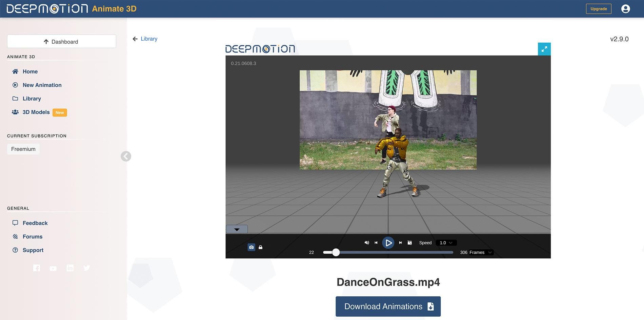
Task: Toggle the source video overlay icon
Action: pos(409,243)
